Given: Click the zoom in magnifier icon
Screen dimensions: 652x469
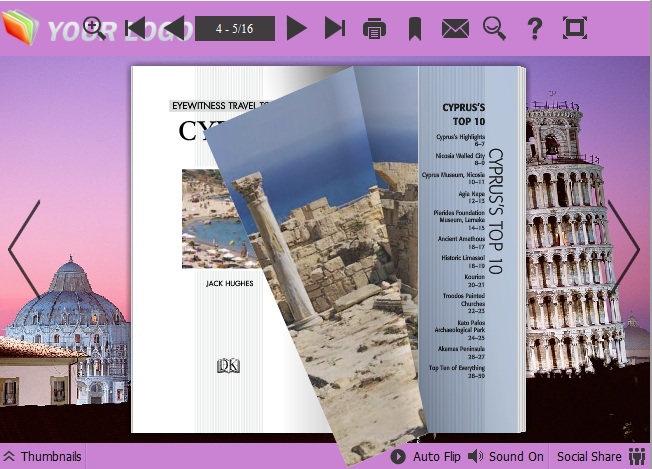Looking at the screenshot, I should (94, 28).
